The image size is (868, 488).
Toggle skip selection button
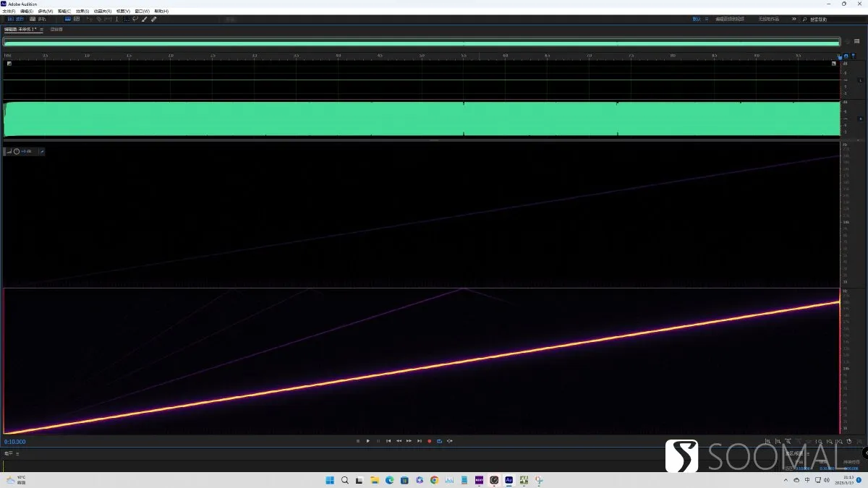[449, 440]
